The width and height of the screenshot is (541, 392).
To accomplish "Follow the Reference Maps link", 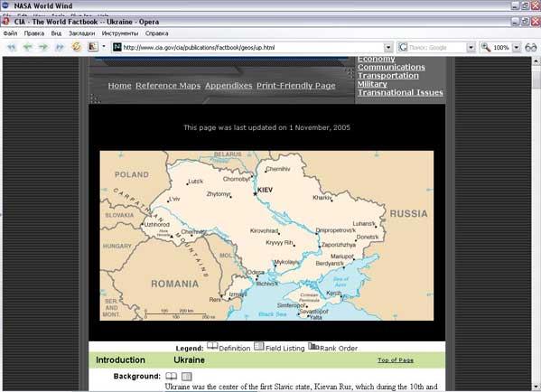I will coord(168,86).
